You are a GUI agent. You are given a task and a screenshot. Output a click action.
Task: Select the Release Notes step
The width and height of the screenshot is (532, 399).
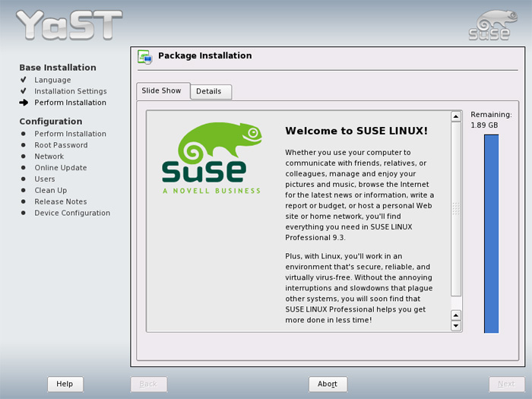[61, 201]
